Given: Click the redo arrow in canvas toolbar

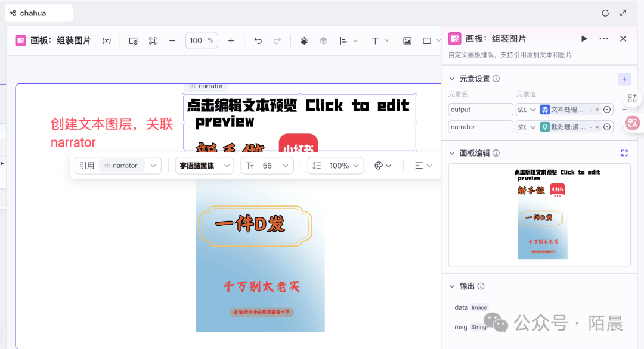Looking at the screenshot, I should tap(277, 40).
